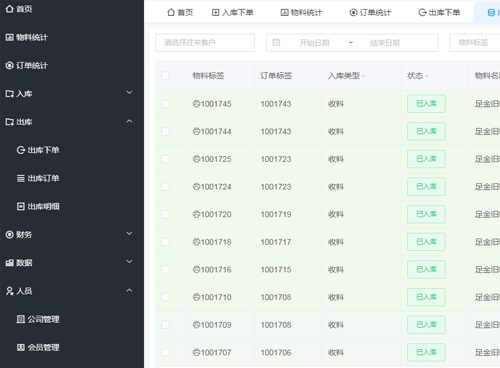The image size is (500, 368).
Task: Open the 请选择往来客户 customer selector
Action: 205,43
